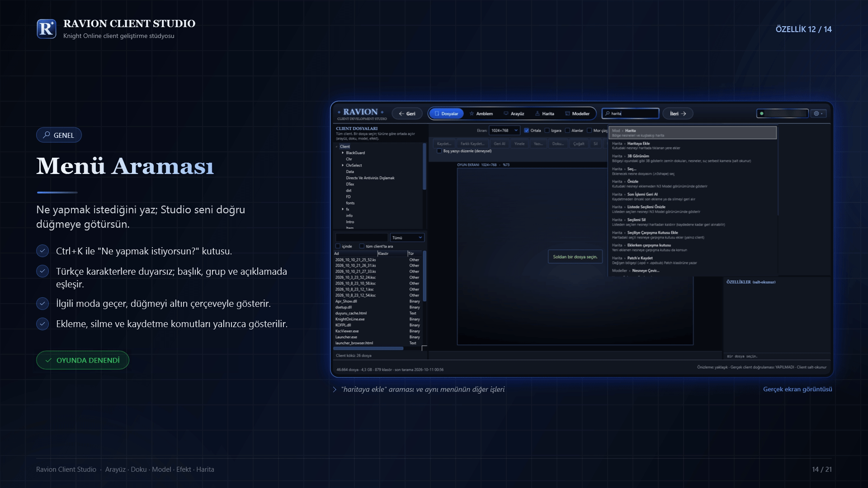Collapse the Client root tree node
Viewport: 868px width, 488px height.
tap(337, 146)
